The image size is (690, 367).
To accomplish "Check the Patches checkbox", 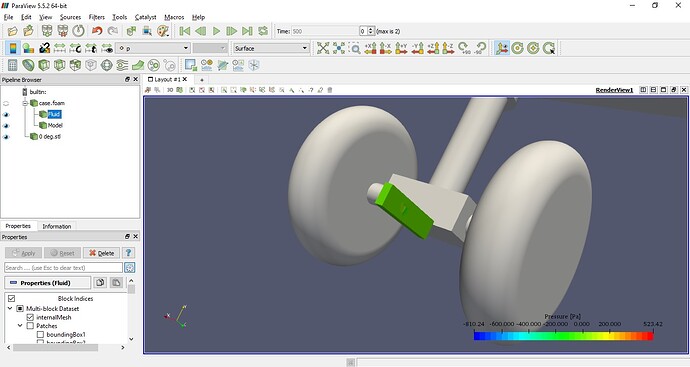I will click(x=30, y=326).
